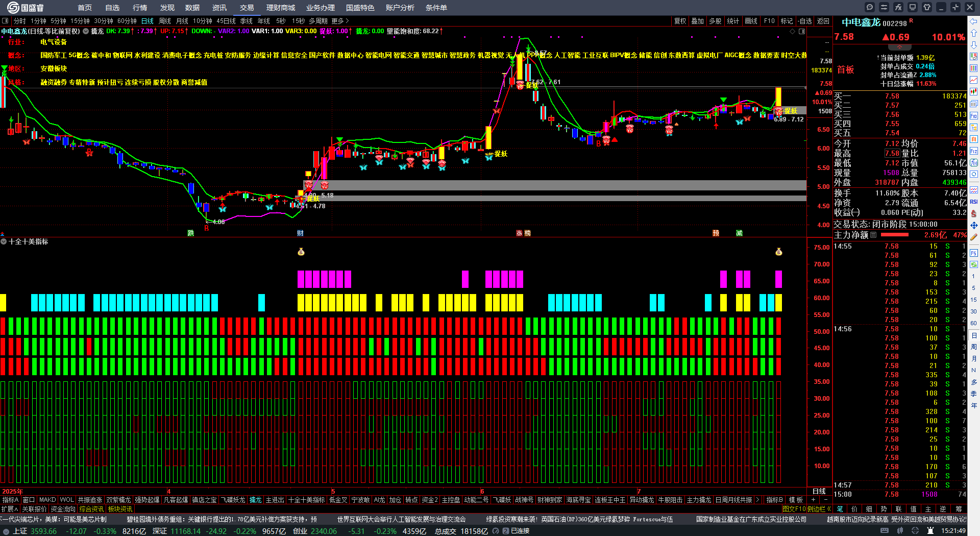Zoom in chart with the + button
Viewport: 980px width, 536px height.
click(x=814, y=500)
